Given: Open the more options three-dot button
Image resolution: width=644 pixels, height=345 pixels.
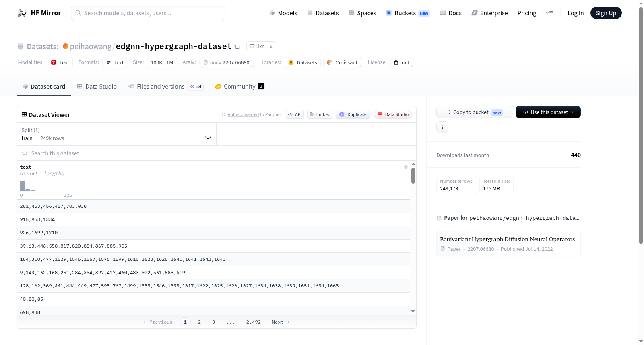Looking at the screenshot, I should click(x=442, y=127).
